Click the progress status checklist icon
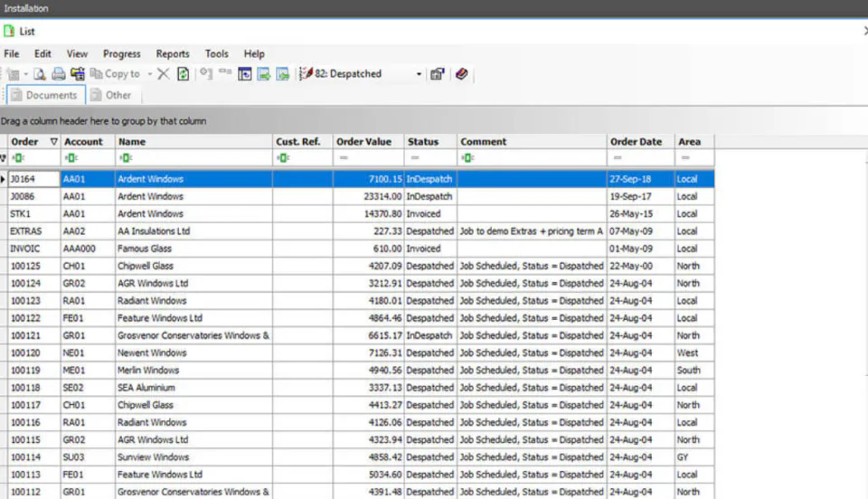 coord(306,73)
